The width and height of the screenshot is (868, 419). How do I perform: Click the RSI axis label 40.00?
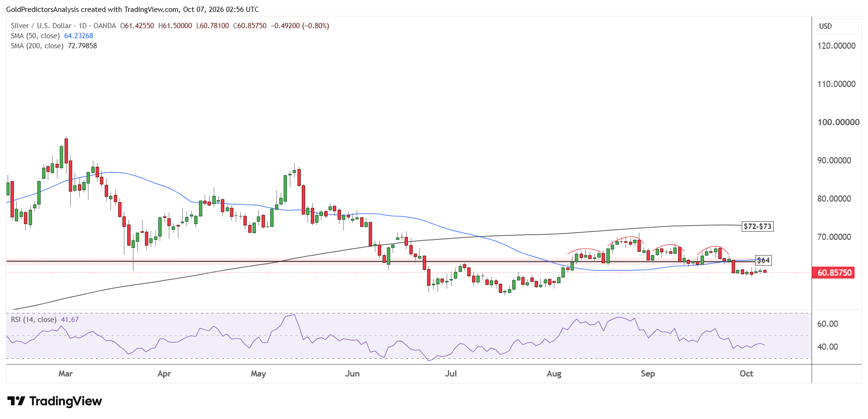tap(827, 347)
